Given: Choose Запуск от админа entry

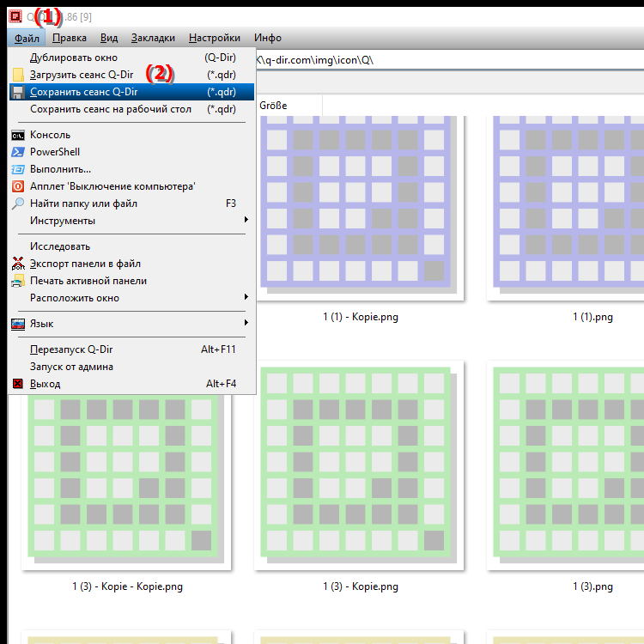Looking at the screenshot, I should [132, 367].
